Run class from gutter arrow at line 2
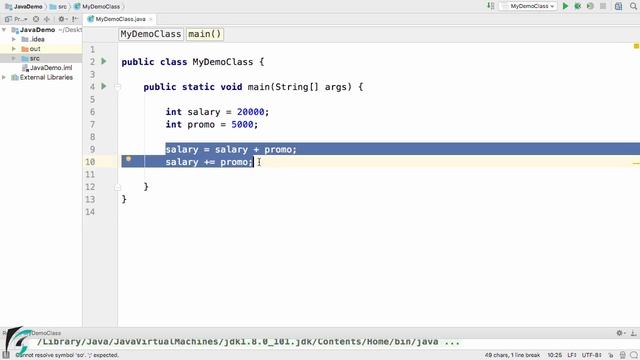The height and width of the screenshot is (360, 640). click(104, 61)
